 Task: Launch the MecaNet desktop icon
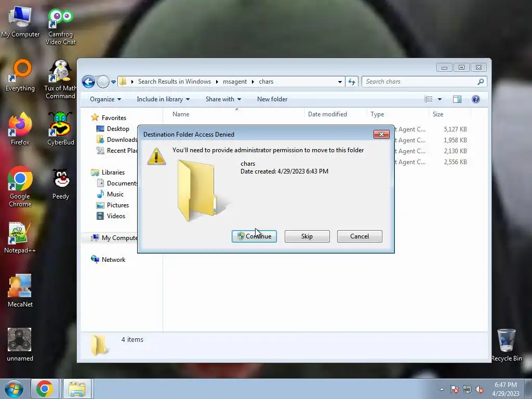pyautogui.click(x=20, y=291)
